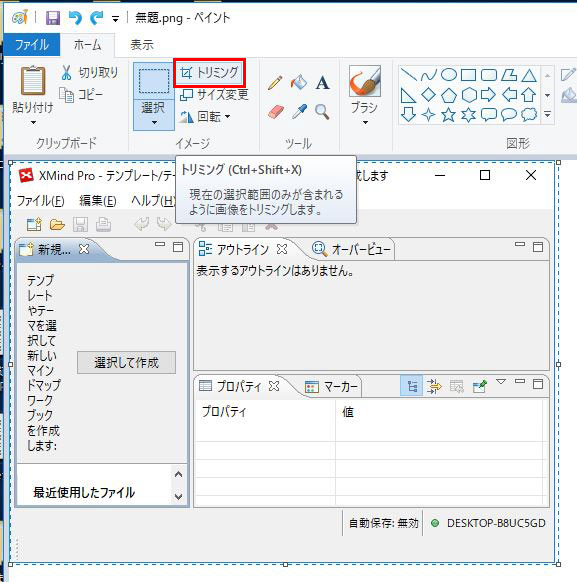This screenshot has height=582, width=577.
Task: Select the Fill with color bucket tool
Action: (299, 82)
